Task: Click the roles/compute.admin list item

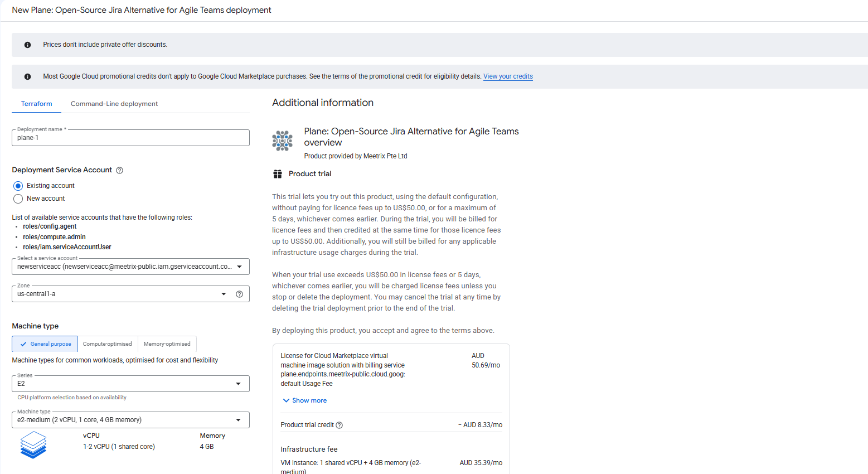Action: 54,237
